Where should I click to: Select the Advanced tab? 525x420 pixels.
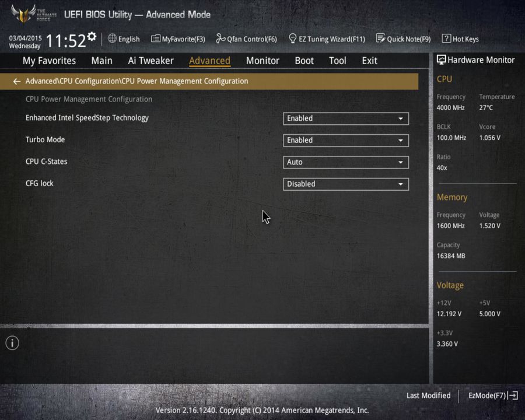[209, 61]
